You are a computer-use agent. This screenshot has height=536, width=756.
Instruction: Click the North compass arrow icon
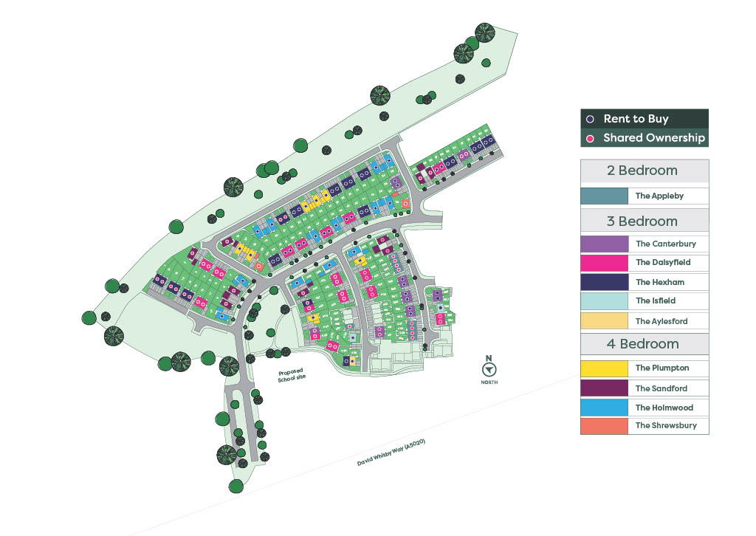(x=488, y=371)
